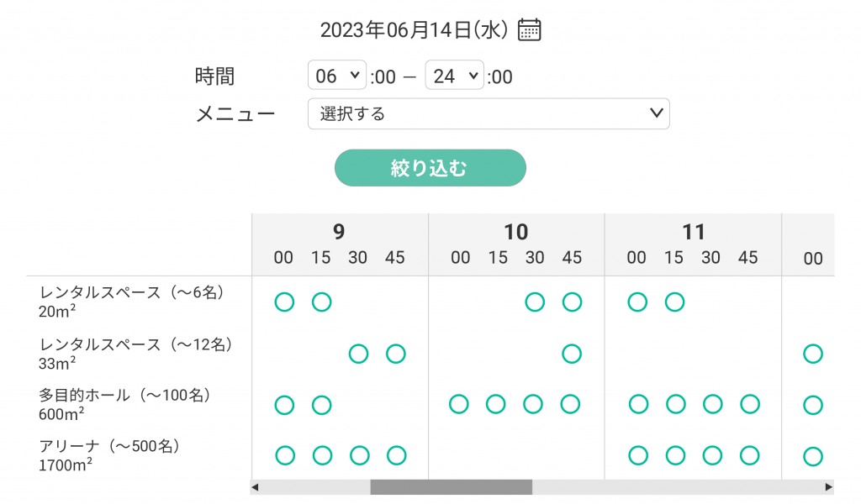Open the calendar date picker icon
This screenshot has width=861, height=504.
coord(529,30)
